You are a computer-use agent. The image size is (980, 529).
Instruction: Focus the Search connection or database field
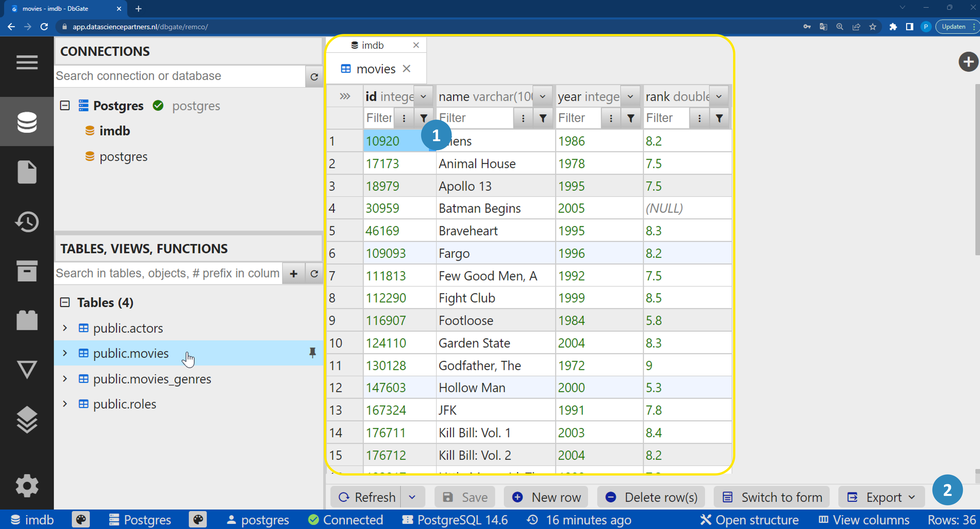click(180, 76)
